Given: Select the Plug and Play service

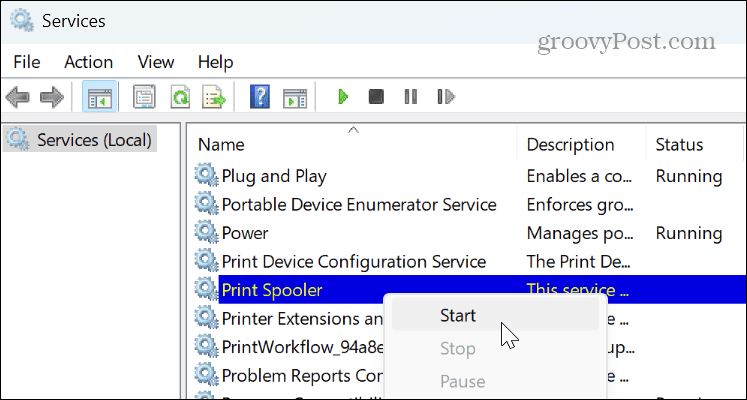Looking at the screenshot, I should point(274,176).
